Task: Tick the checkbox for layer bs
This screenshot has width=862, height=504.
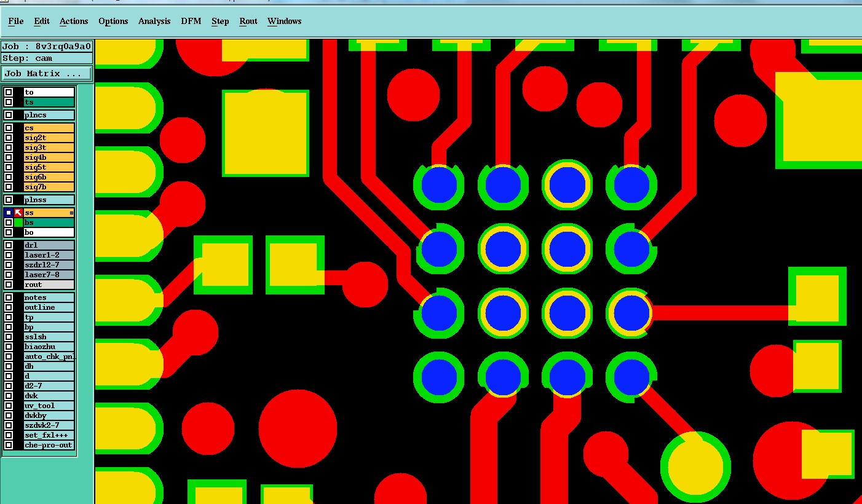Action: point(9,222)
